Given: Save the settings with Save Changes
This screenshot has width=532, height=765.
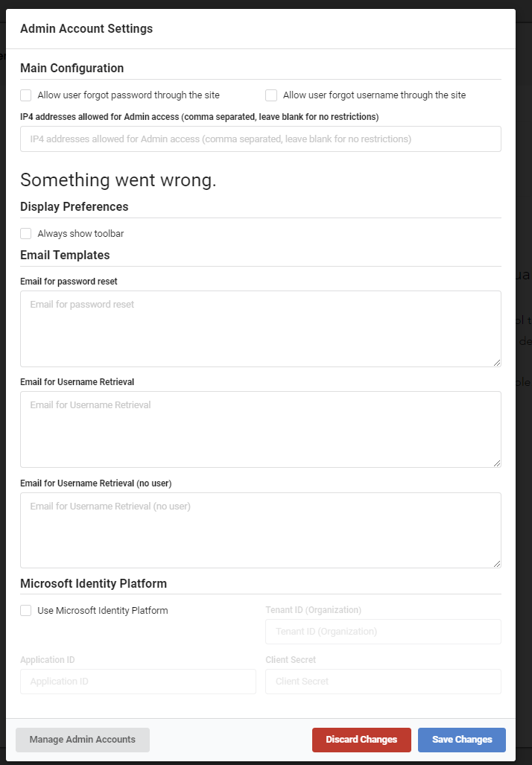Looking at the screenshot, I should pyautogui.click(x=462, y=740).
